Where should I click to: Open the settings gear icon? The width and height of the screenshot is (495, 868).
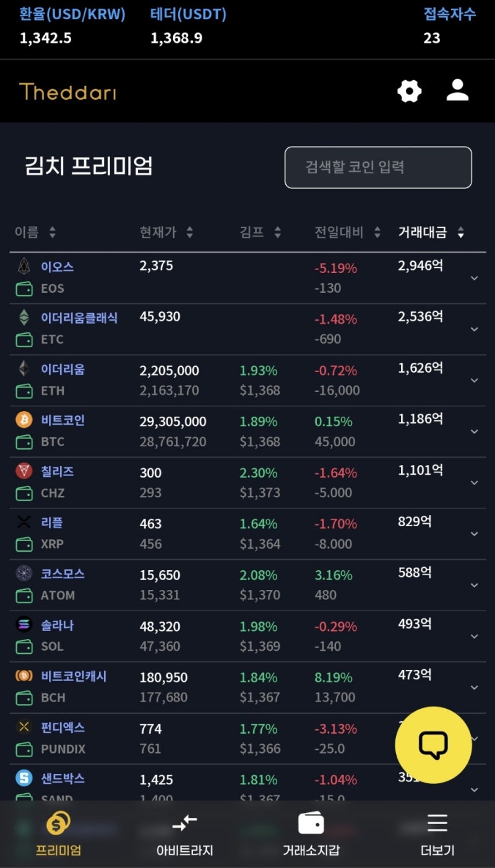tap(409, 92)
